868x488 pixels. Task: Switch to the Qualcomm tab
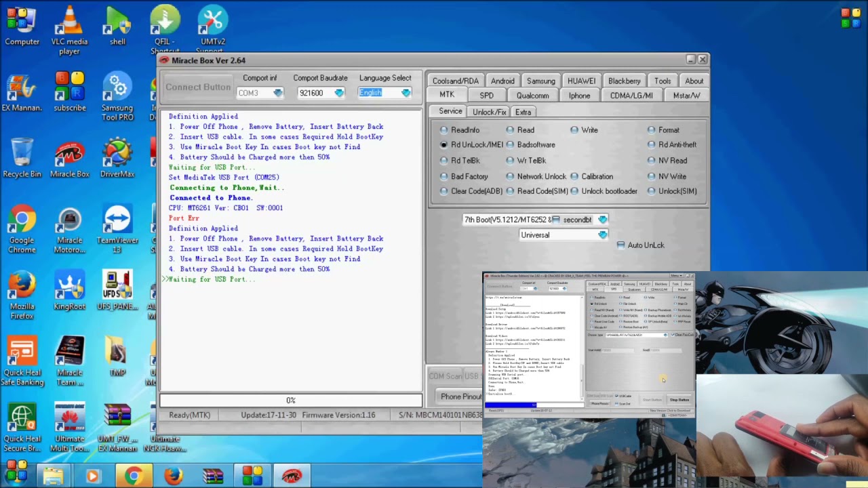(532, 96)
